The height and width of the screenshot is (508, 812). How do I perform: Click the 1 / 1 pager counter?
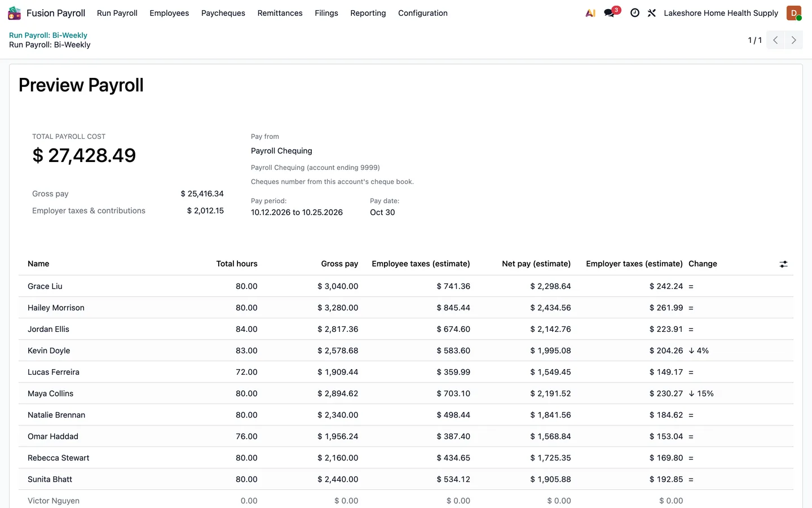click(755, 40)
